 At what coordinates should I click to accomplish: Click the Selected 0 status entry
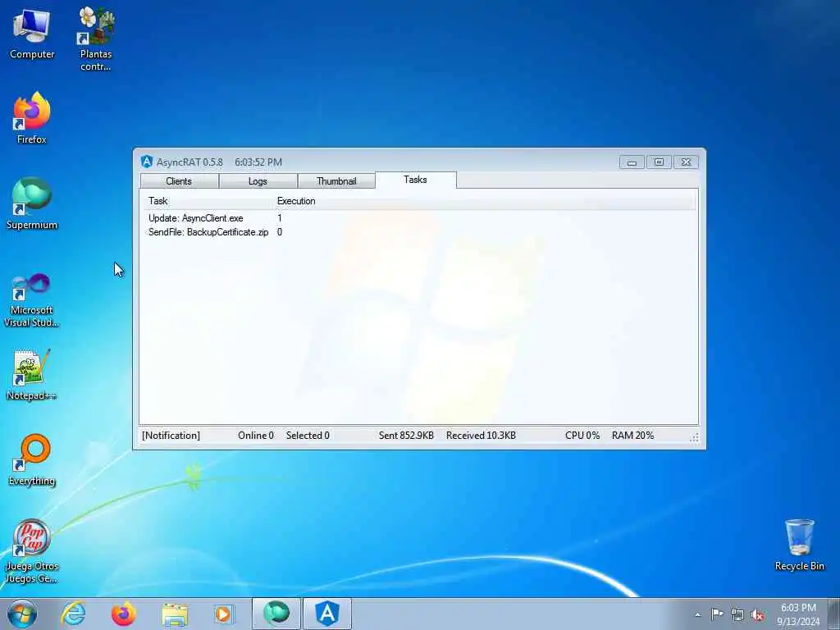click(x=308, y=436)
